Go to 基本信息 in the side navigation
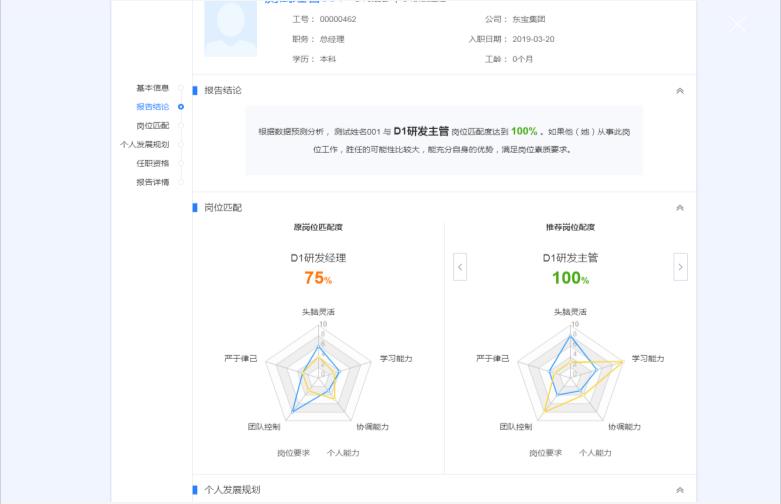Viewport: 781px width, 504px height. (x=153, y=88)
